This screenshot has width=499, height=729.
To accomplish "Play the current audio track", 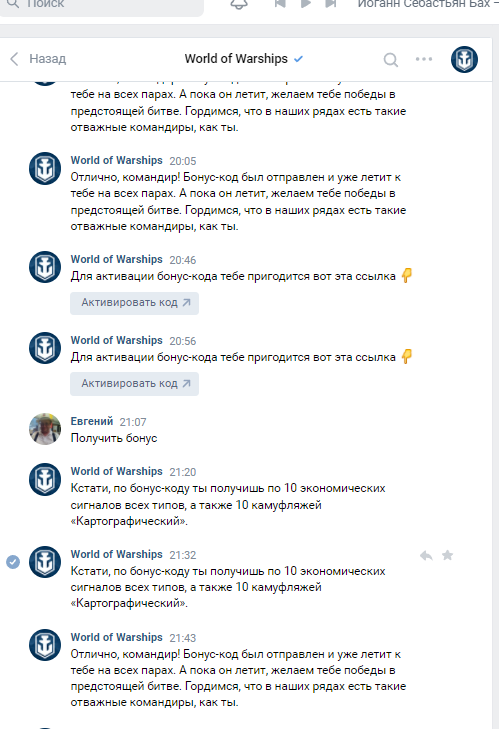I will pos(306,4).
